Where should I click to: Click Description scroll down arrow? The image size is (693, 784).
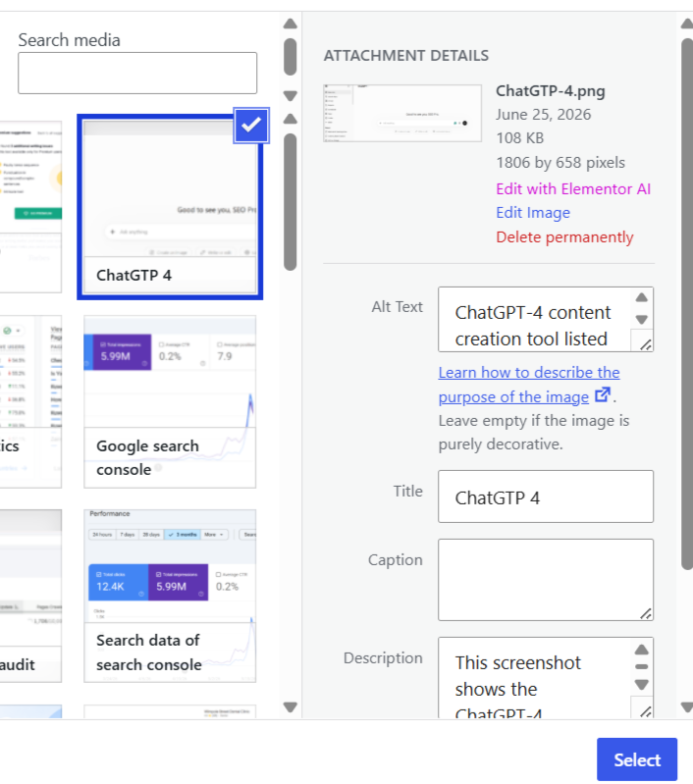pyautogui.click(x=642, y=685)
